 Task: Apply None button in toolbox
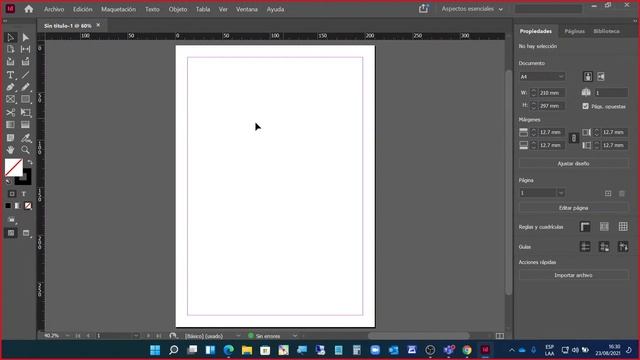click(28, 206)
